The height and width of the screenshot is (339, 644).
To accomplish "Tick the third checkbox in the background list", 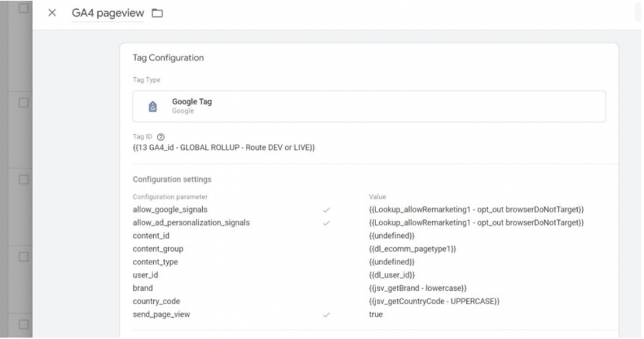I will click(24, 179).
